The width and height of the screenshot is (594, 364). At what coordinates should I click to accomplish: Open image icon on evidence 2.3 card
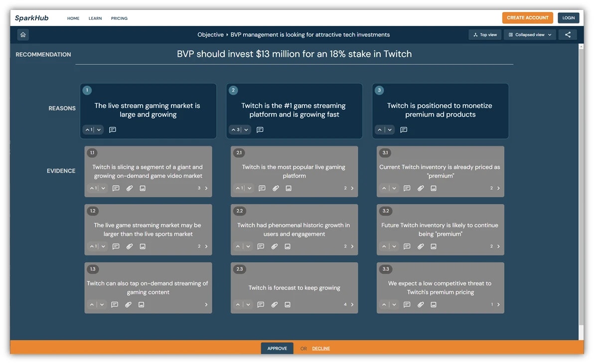pos(288,305)
